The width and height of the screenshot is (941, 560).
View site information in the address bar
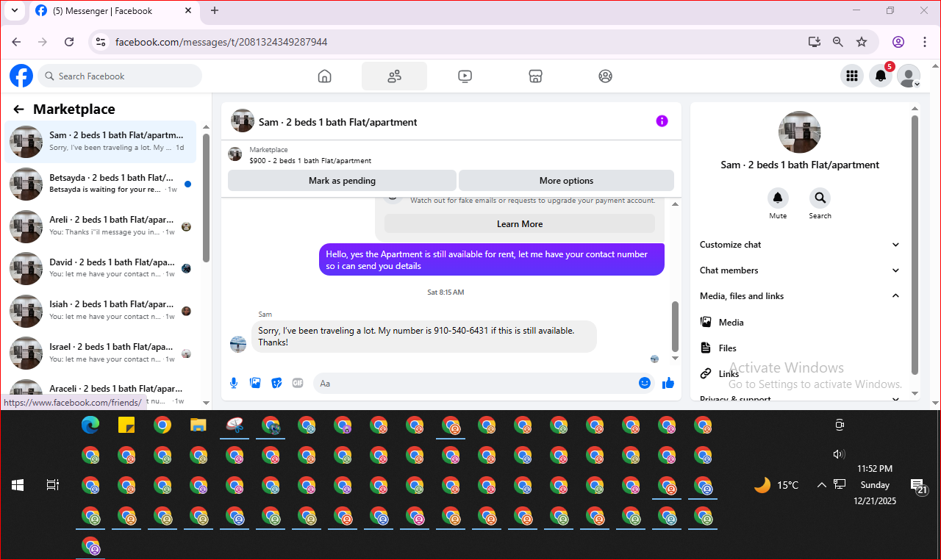[x=101, y=42]
